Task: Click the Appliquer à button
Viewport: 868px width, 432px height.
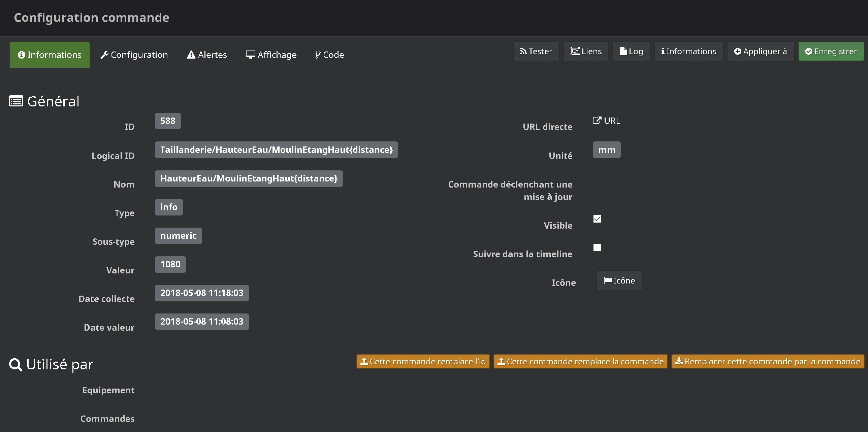Action: pyautogui.click(x=761, y=51)
